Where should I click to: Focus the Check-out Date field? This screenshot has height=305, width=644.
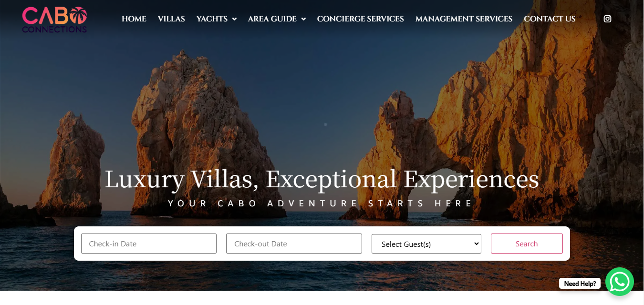point(294,244)
